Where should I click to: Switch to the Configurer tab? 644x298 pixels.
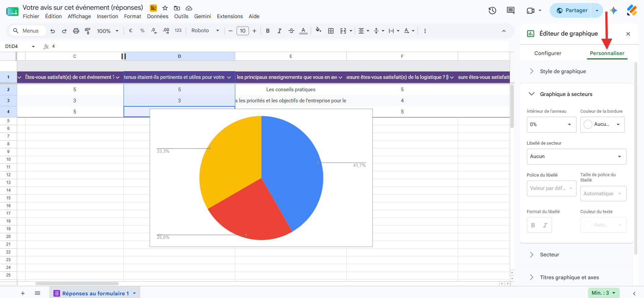point(548,53)
